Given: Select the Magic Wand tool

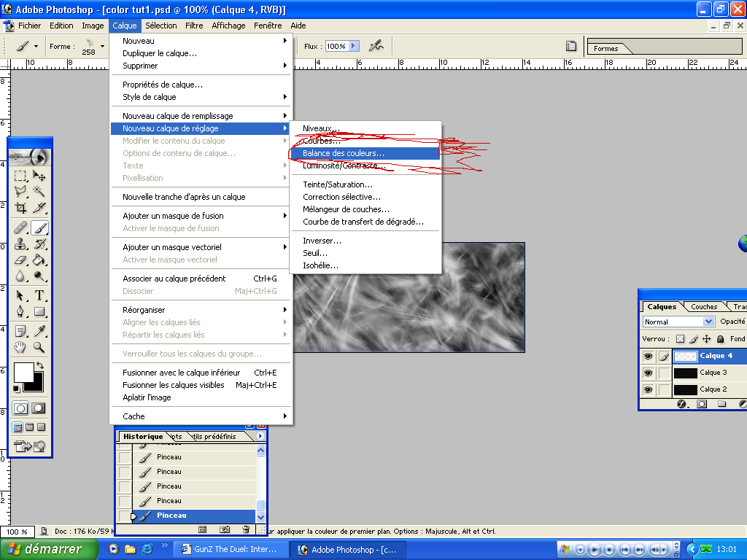Looking at the screenshot, I should (x=39, y=192).
